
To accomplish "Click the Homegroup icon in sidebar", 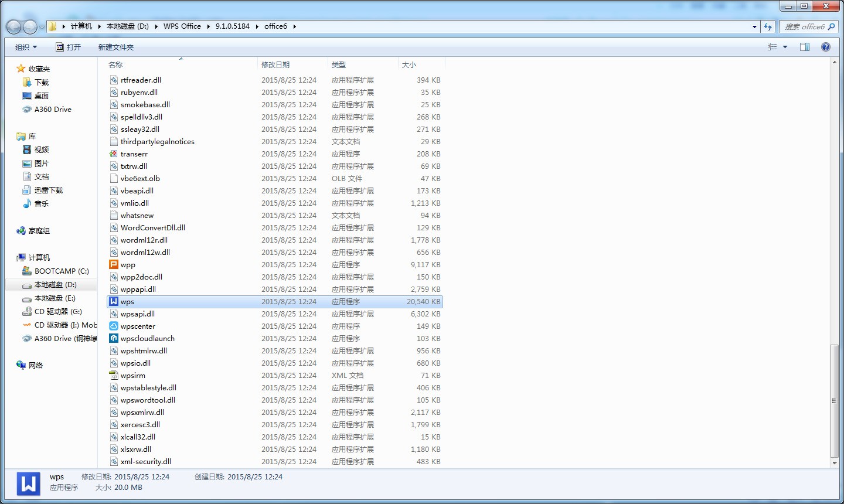I will click(21, 231).
